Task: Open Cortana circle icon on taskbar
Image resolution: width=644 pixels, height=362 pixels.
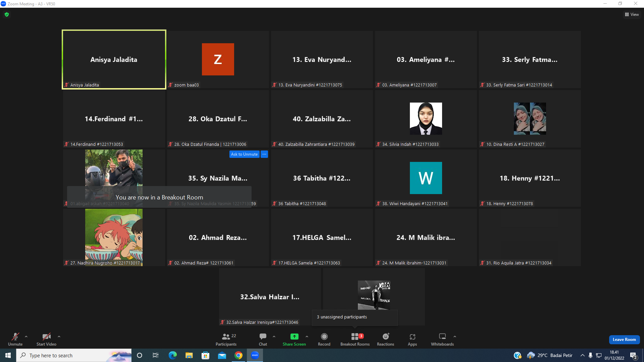Action: [x=140, y=355]
